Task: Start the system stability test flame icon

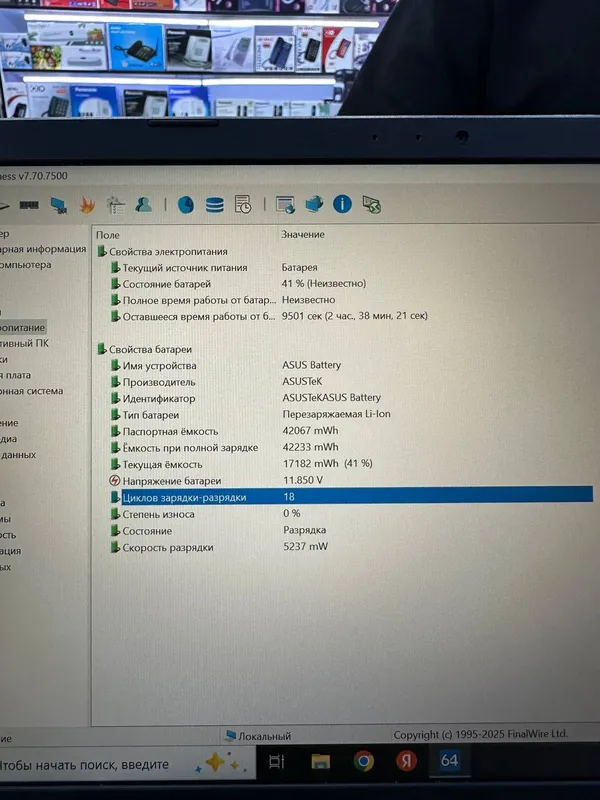Action: click(87, 205)
